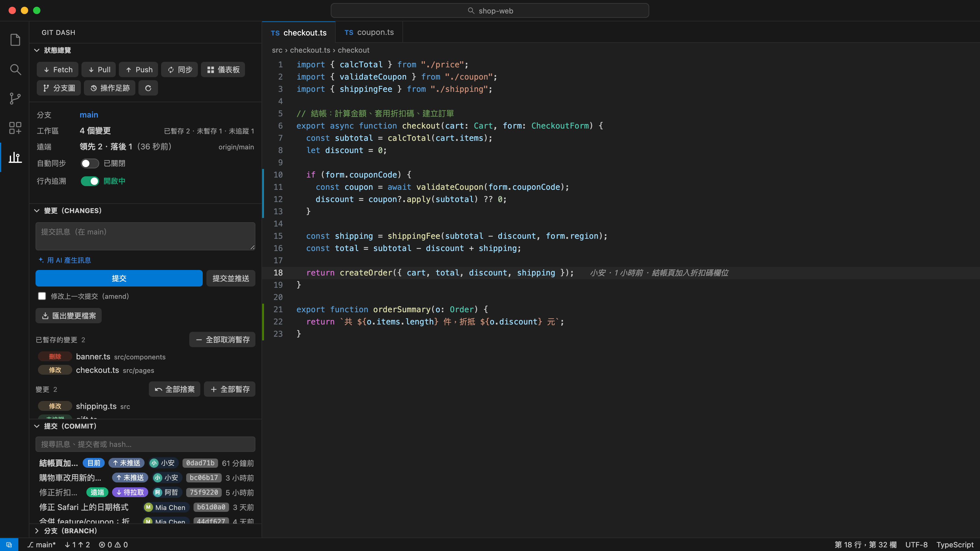Click the remote window icon in status bar
Image resolution: width=980 pixels, height=551 pixels.
(9, 545)
